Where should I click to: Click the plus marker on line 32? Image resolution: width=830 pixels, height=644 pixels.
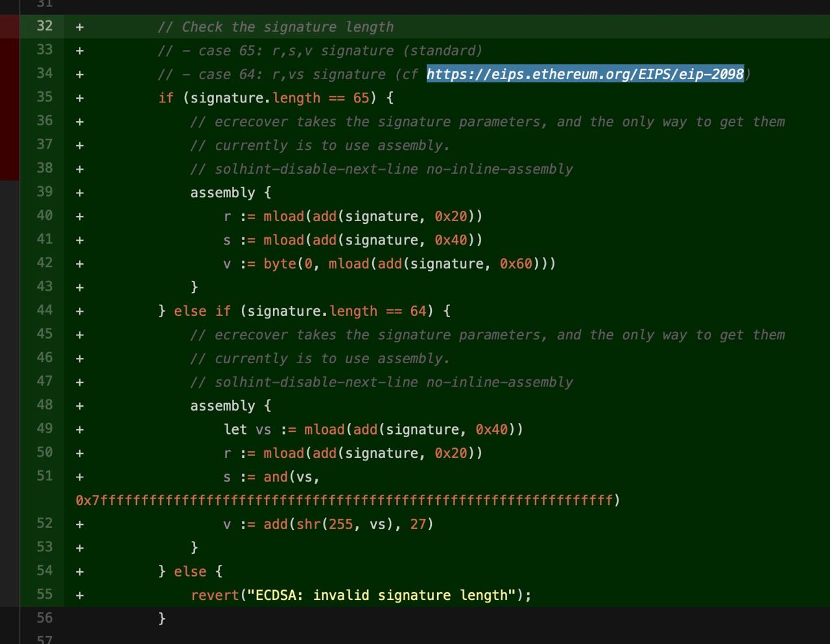tap(80, 27)
